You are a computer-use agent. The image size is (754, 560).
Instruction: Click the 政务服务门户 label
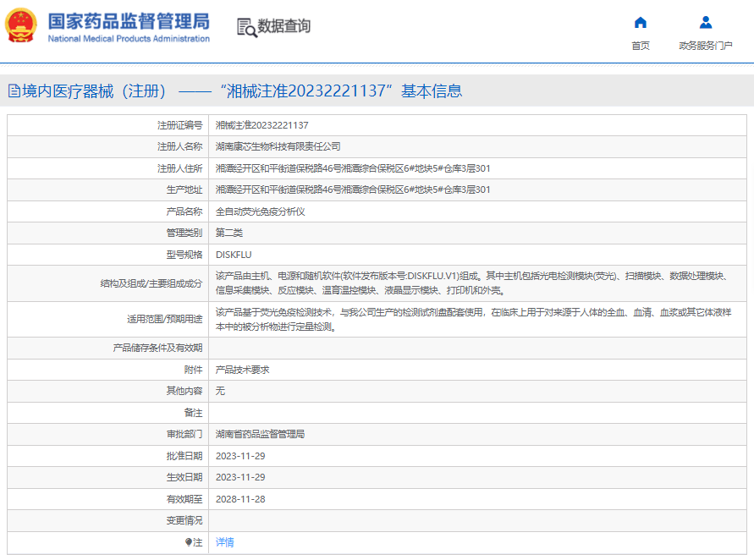click(x=706, y=46)
